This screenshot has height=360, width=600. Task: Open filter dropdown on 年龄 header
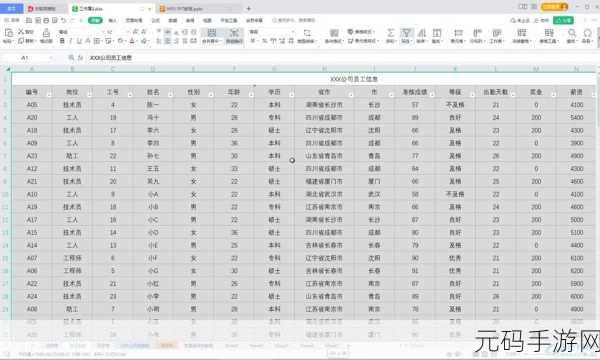(x=251, y=94)
